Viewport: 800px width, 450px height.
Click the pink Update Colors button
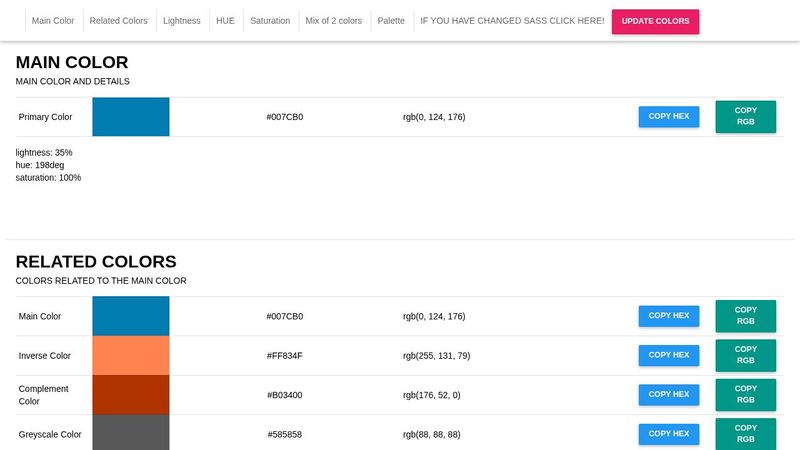(655, 21)
